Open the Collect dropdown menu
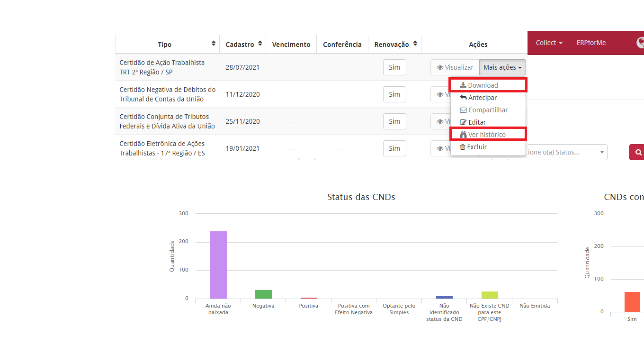Viewport: 644px width, 364px height. tap(549, 43)
